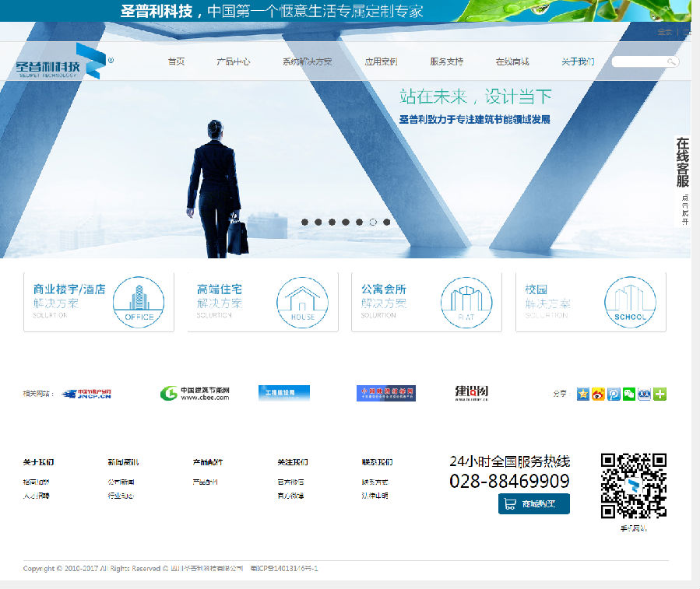This screenshot has height=589, width=700.
Task: Open the OFFICE building solution icon
Action: (x=139, y=302)
